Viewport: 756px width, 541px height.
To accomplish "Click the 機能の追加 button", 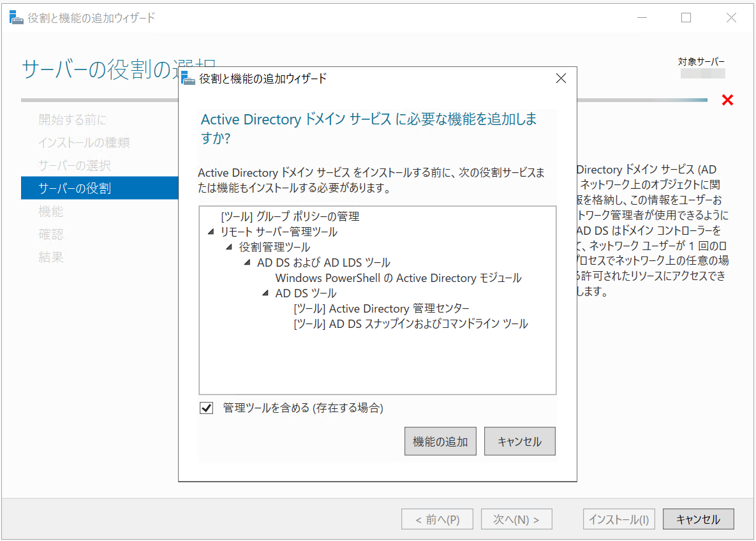I will pyautogui.click(x=440, y=441).
